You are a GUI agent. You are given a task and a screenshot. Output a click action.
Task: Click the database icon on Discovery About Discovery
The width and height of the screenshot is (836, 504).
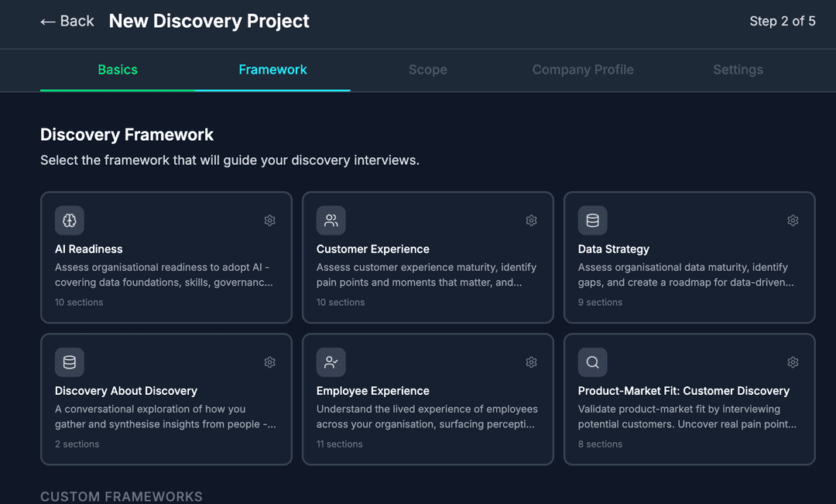coord(69,362)
